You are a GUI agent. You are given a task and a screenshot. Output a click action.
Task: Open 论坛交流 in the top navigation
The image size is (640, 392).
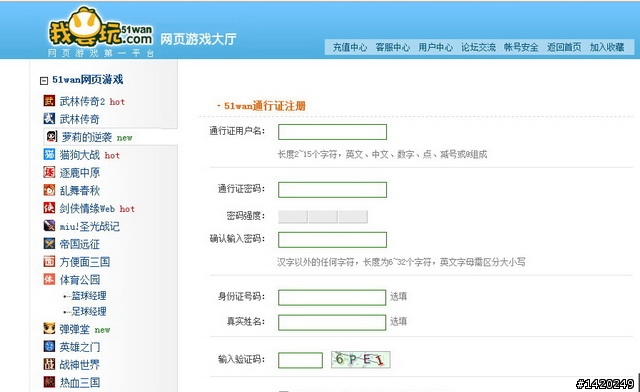(478, 47)
